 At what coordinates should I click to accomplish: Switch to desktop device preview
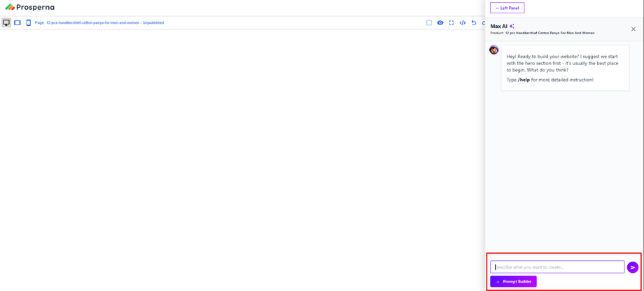coord(6,22)
